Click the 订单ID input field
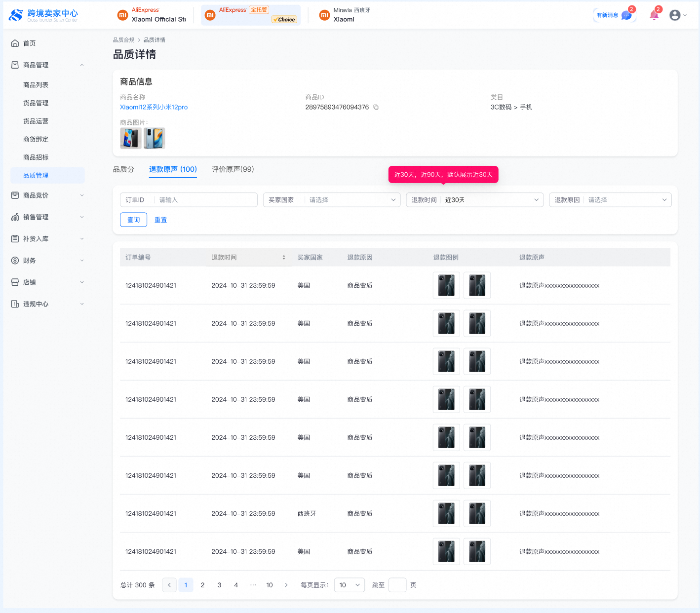The image size is (700, 613). pos(205,200)
